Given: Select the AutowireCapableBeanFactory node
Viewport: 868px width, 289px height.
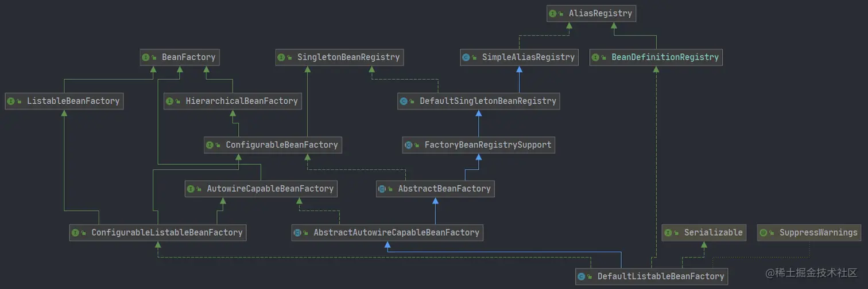Looking at the screenshot, I should point(261,189).
